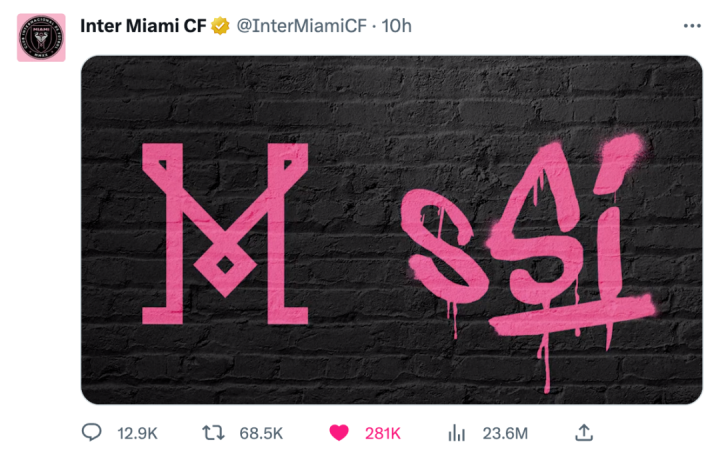
Task: Click the 10h timestamp
Action: click(x=397, y=26)
